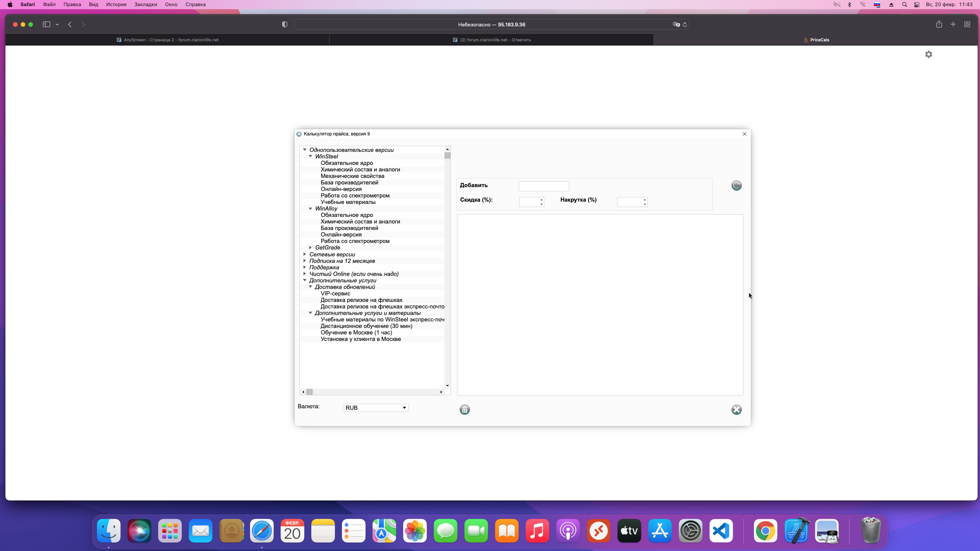
Task: Collapse the WinSteel tree branch
Action: click(x=310, y=156)
